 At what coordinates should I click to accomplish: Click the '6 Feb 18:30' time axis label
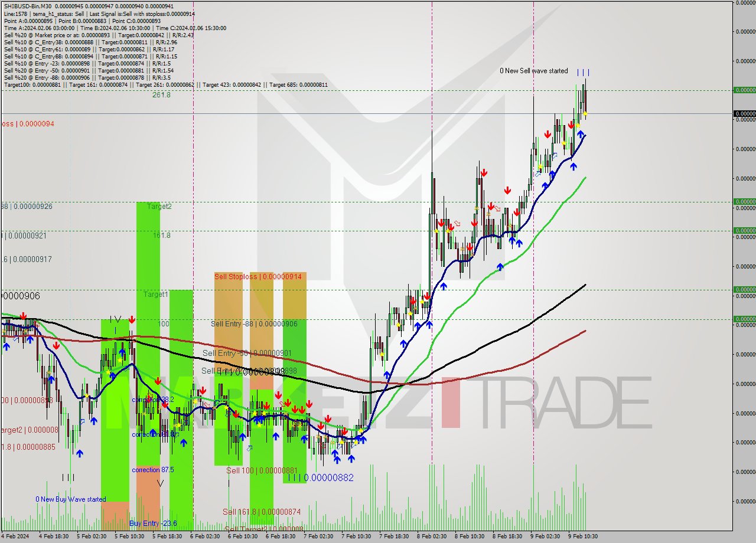pos(281,537)
